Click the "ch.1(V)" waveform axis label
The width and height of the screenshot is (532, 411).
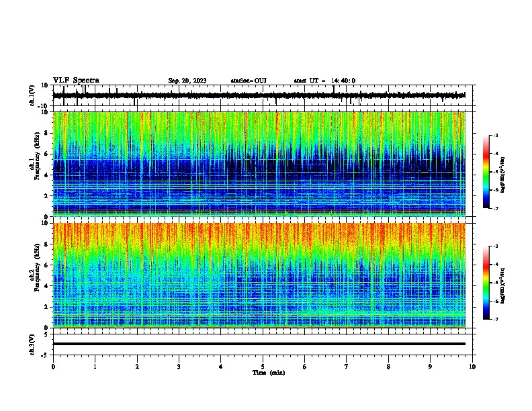[32, 95]
